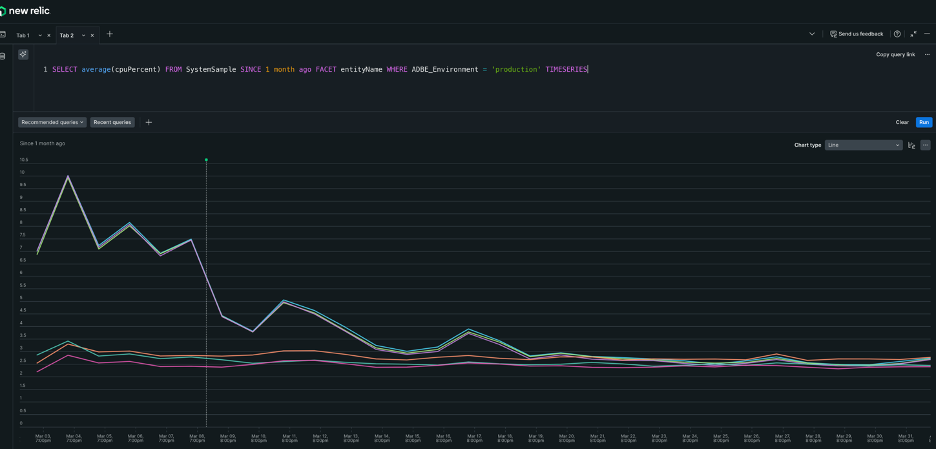The image size is (936, 450).
Task: Expand the Tab 2 chevron menu
Action: point(83,35)
